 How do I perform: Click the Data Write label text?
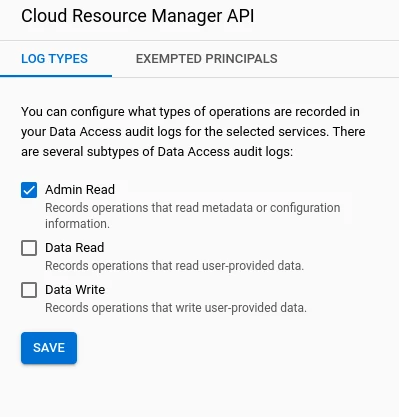coord(75,290)
